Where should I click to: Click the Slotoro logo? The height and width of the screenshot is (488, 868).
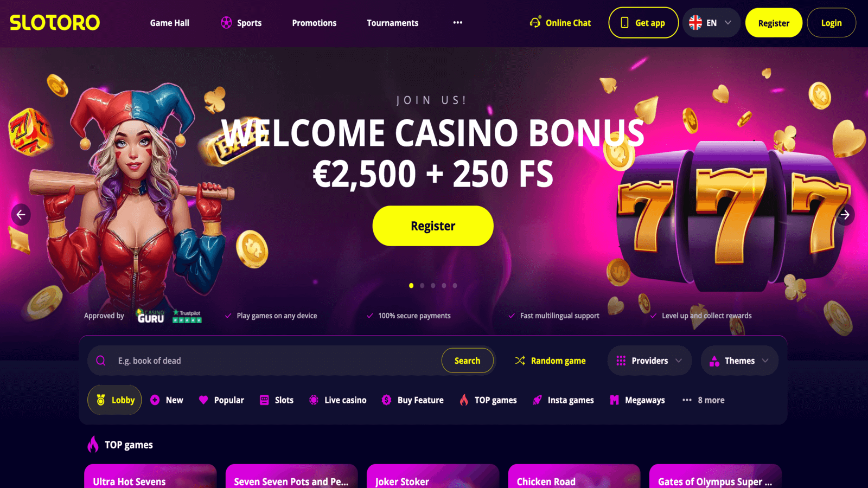click(x=55, y=22)
